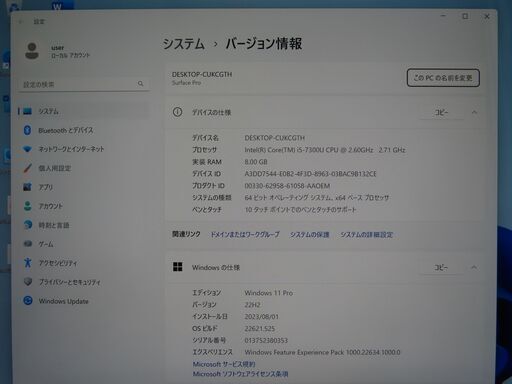This screenshot has width=512, height=384.
Task: Open Microsoft サービス規約 link
Action: pyautogui.click(x=224, y=364)
